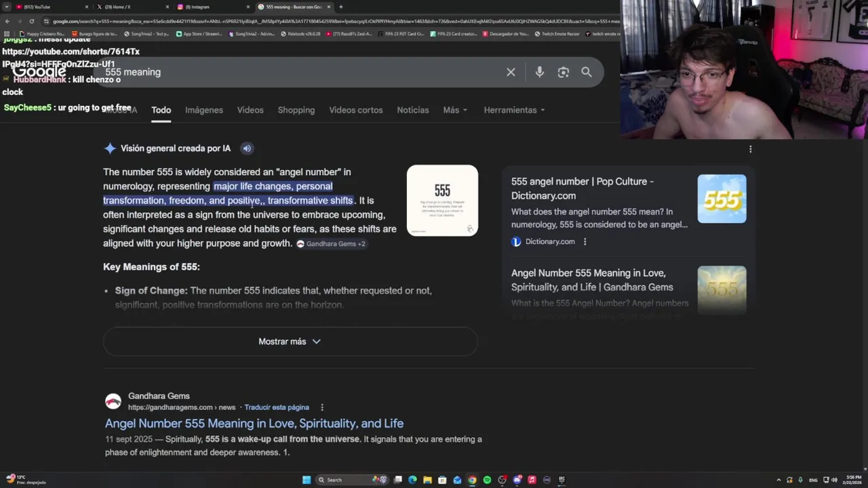
Task: Close the Instagram browser tab
Action: 248,7
